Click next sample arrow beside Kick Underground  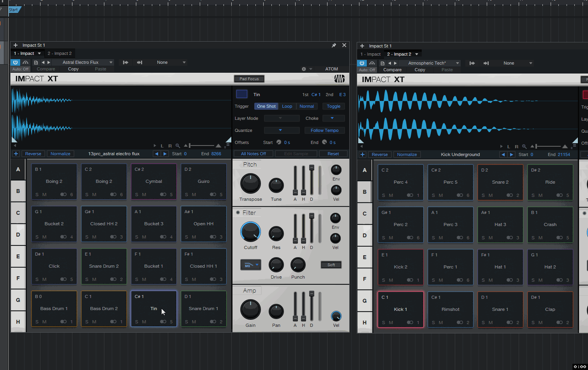coord(511,154)
